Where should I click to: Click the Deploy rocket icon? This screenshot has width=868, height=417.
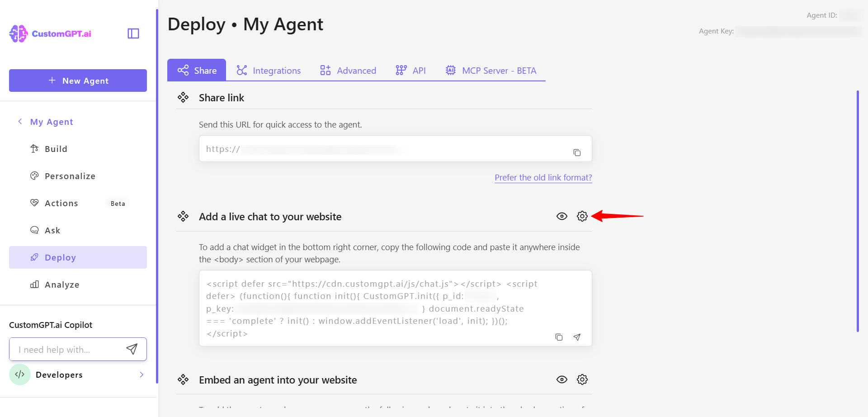[34, 257]
